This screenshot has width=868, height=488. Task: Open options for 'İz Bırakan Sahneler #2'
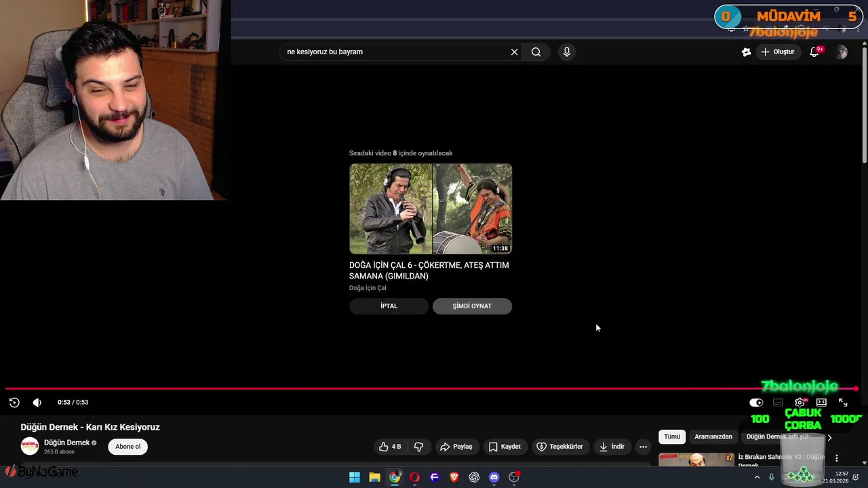pyautogui.click(x=837, y=458)
